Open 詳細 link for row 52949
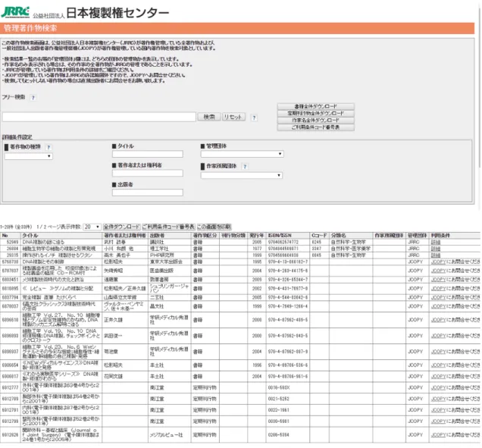The width and height of the screenshot is (482, 448). click(x=436, y=243)
